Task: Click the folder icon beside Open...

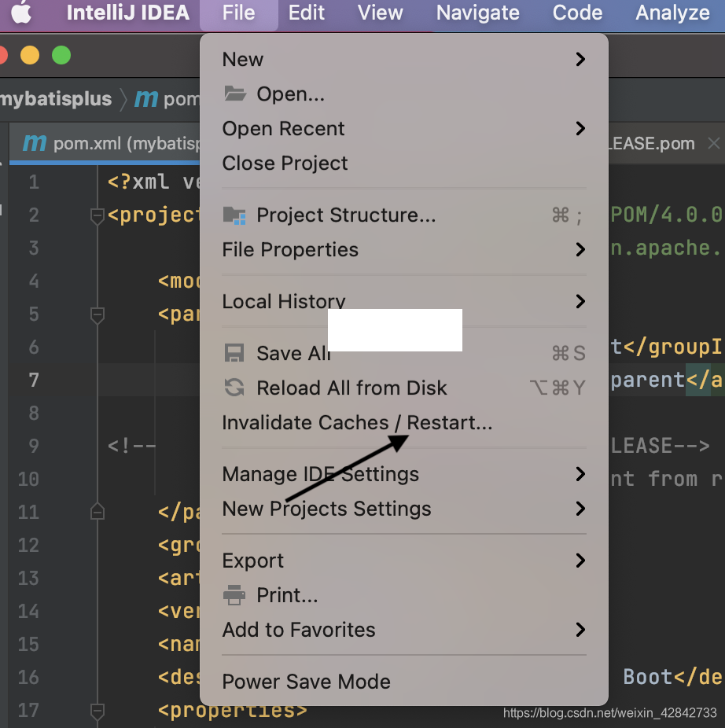Action: (x=235, y=94)
